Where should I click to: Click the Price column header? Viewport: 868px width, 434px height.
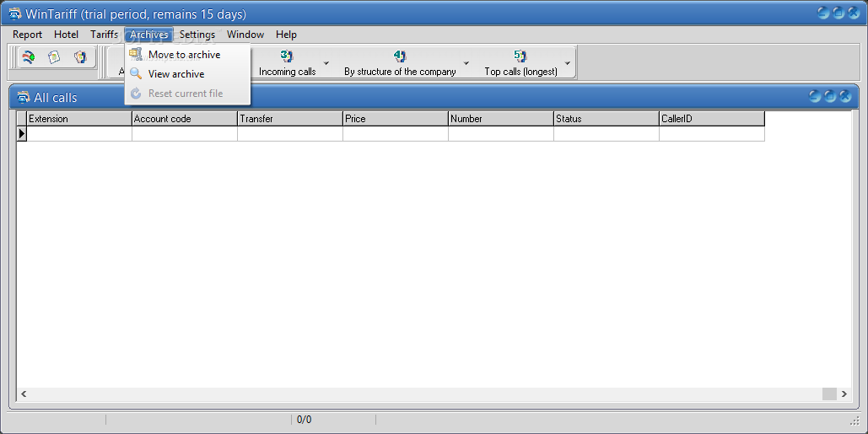tap(396, 118)
